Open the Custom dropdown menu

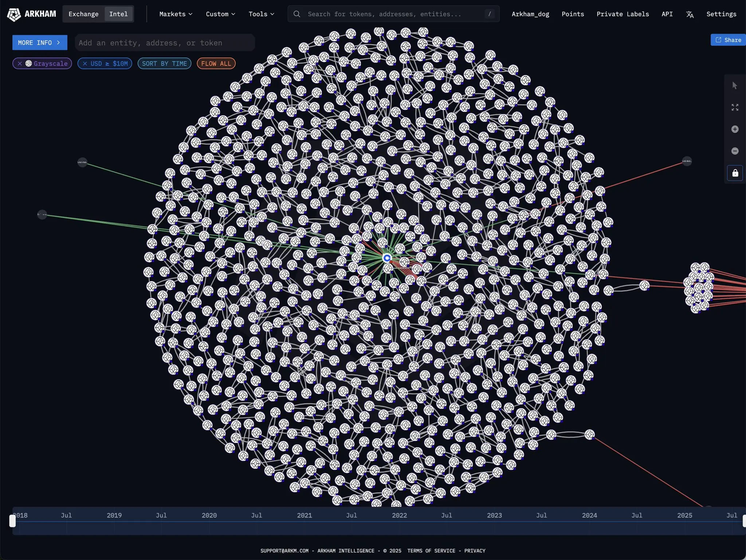point(220,14)
